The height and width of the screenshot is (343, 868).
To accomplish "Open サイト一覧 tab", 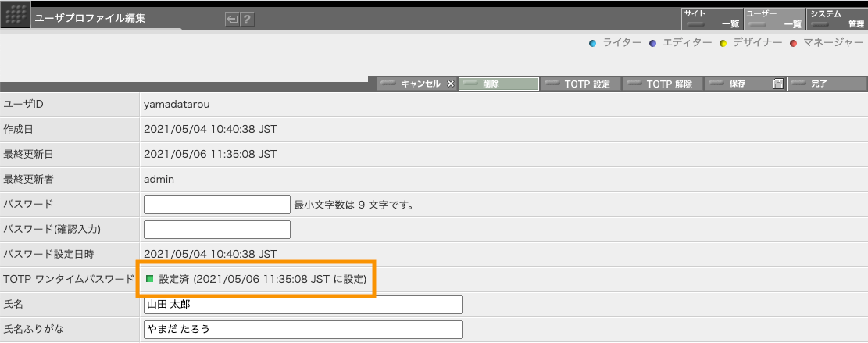I will pyautogui.click(x=711, y=19).
